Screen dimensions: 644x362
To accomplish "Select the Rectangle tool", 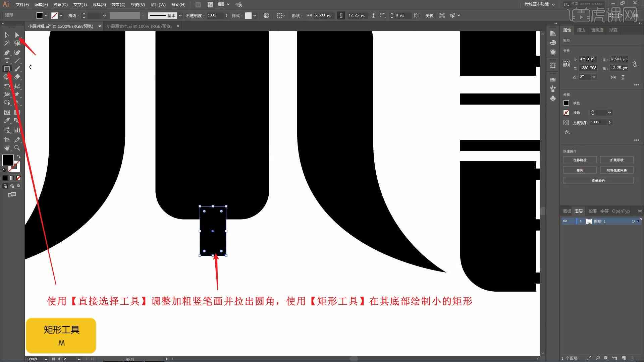I will pos(7,69).
